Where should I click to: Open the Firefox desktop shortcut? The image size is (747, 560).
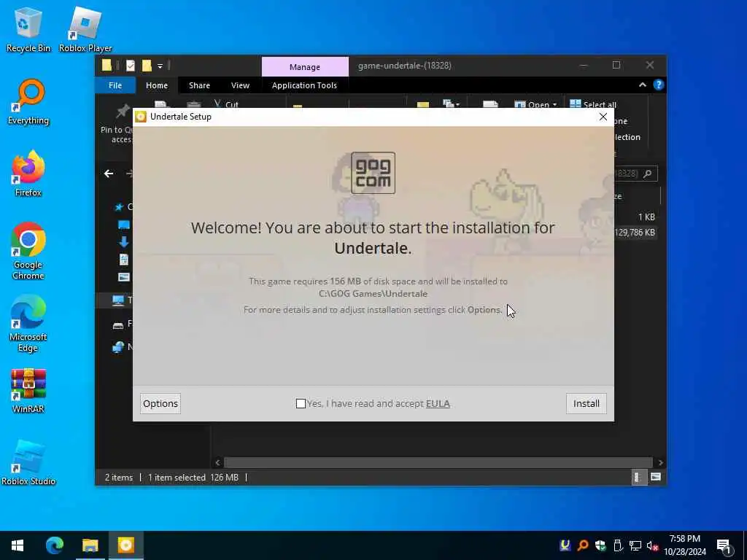tap(28, 174)
